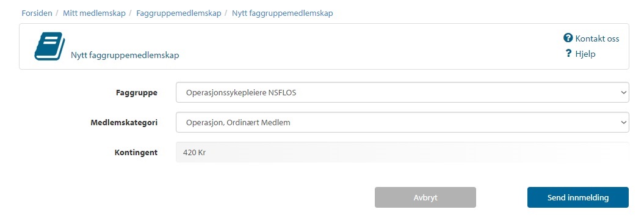Click the Medlemskategori field label

click(124, 122)
